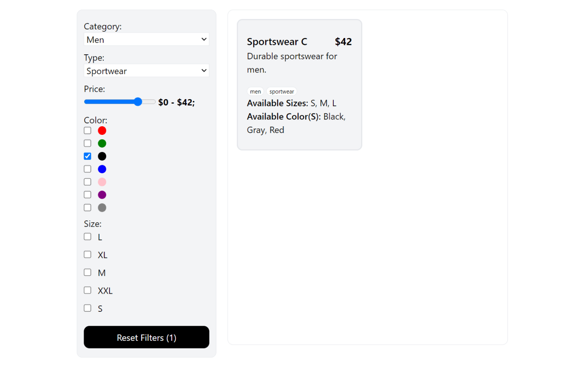588x367 pixels.
Task: Uncheck the black color checkbox
Action: click(88, 156)
